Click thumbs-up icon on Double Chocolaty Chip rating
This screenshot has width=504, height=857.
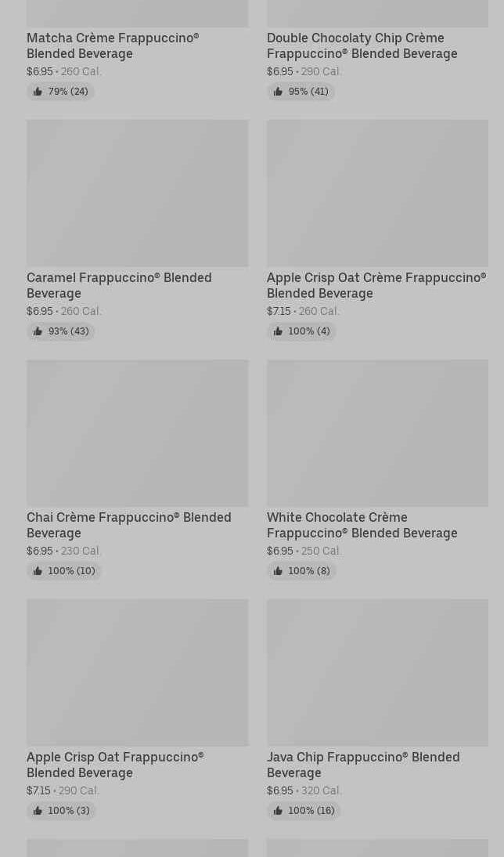coord(278,92)
